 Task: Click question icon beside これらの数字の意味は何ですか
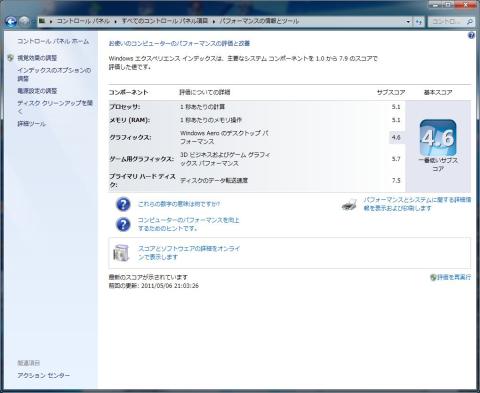pos(123,204)
